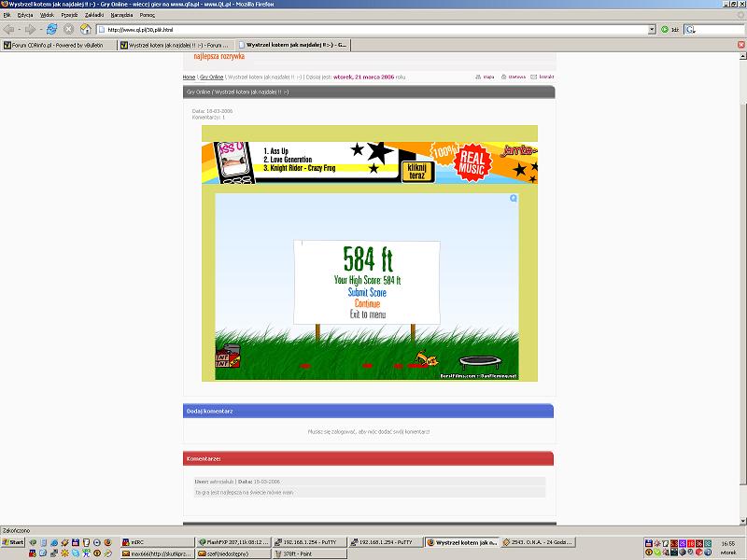Screen dimensions: 747x560
Task: Click the Home breadcrumb link
Action: click(x=189, y=77)
